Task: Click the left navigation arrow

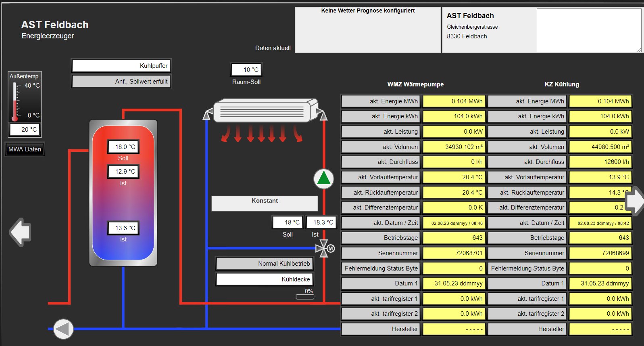Action: [20, 232]
